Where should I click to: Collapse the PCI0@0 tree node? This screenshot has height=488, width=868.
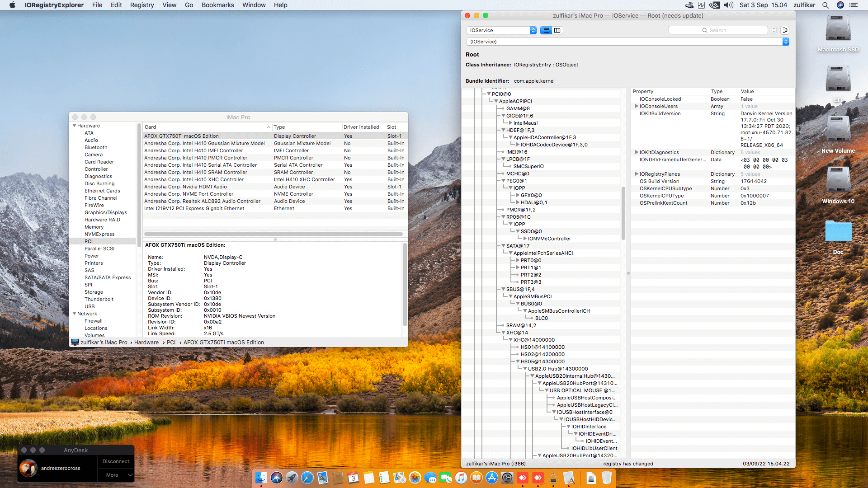pyautogui.click(x=489, y=94)
